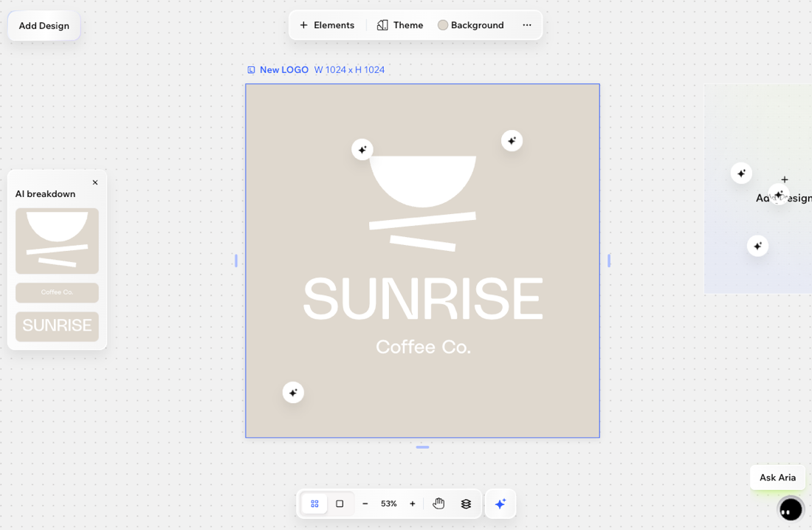Click the Background color swatch

click(x=443, y=25)
